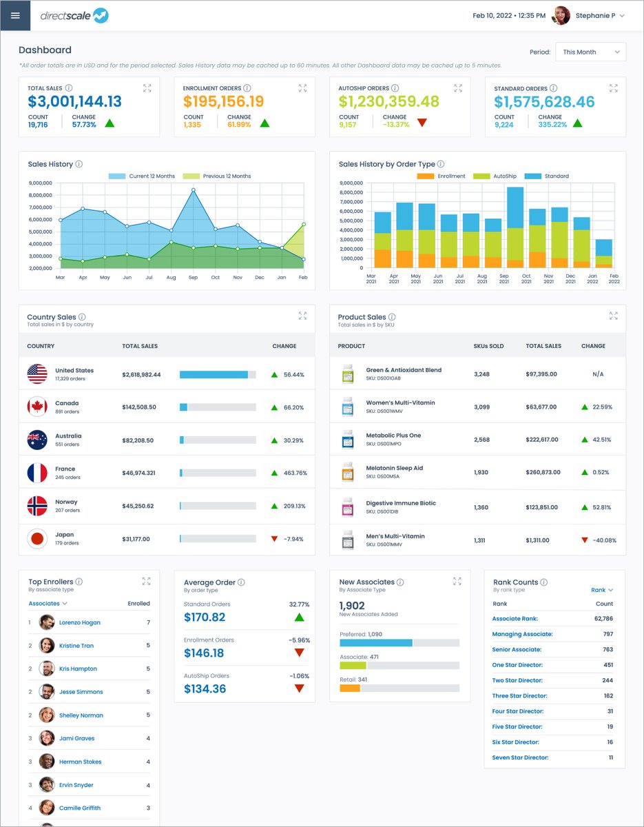Expand the Top Enrollers panel
644x827 pixels.
(146, 581)
